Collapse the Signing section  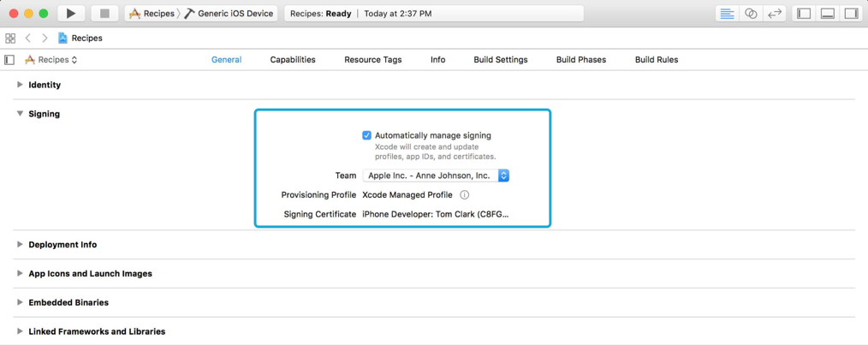[20, 114]
